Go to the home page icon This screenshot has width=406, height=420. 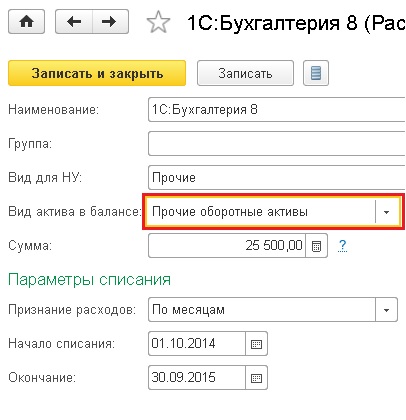[x=26, y=22]
